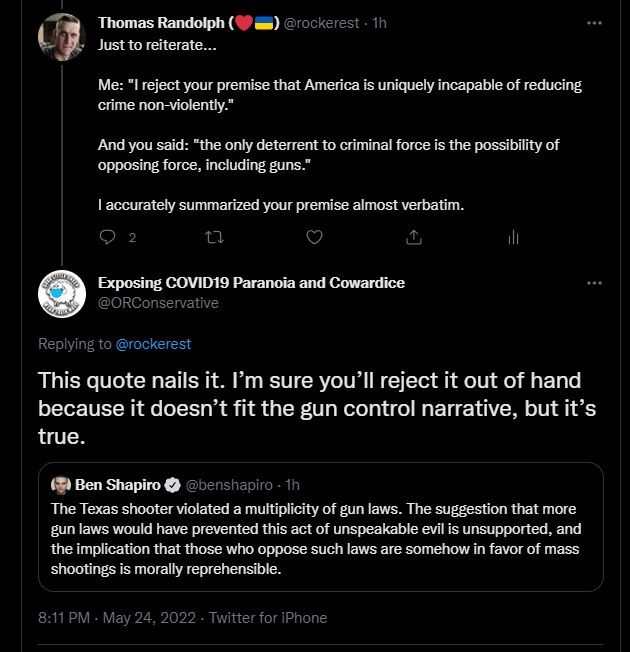Open more options on ORConservative's tweet
The height and width of the screenshot is (652, 630).
(x=594, y=283)
